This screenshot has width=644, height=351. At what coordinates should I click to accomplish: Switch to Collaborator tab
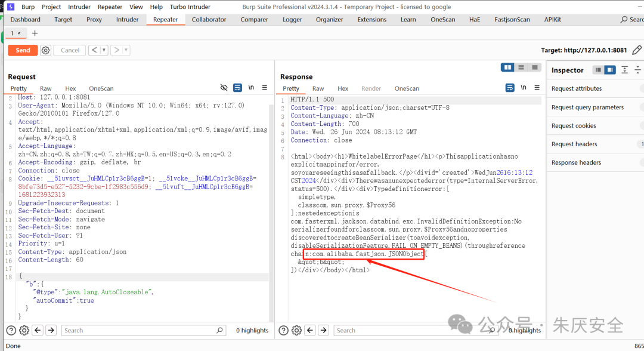coord(209,19)
